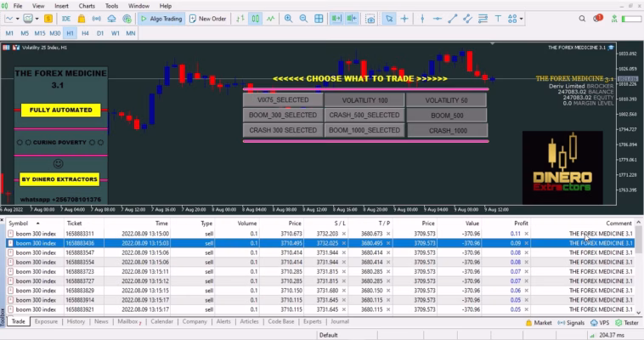This screenshot has height=340, width=644.
Task: Click the tile windows grid icon
Action: (x=319, y=19)
